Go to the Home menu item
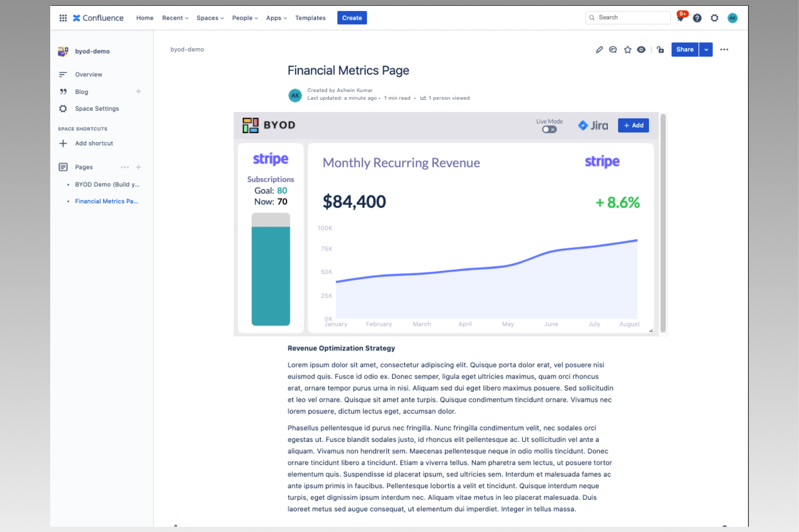This screenshot has width=799, height=532. 145,18
